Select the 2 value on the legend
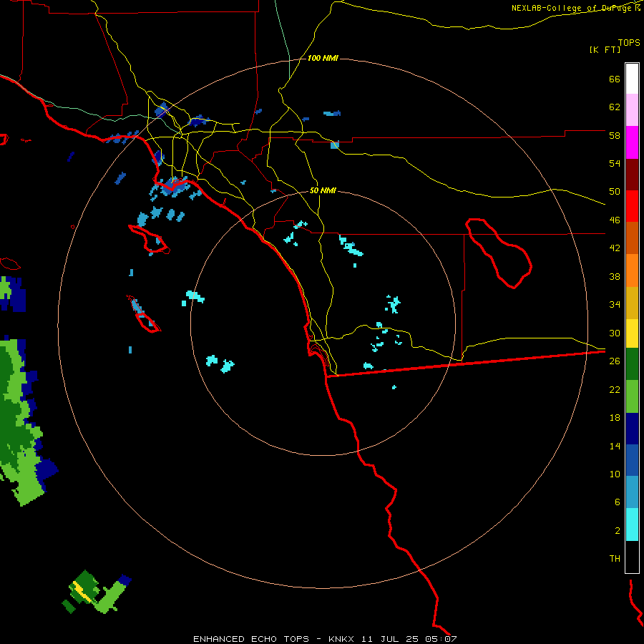Screen dimensions: 644x644 (x=618, y=531)
